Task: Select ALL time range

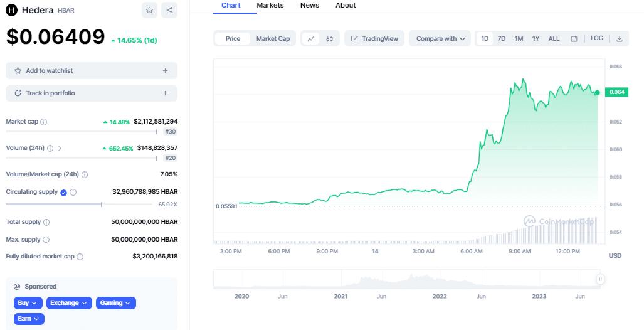Action: 554,39
